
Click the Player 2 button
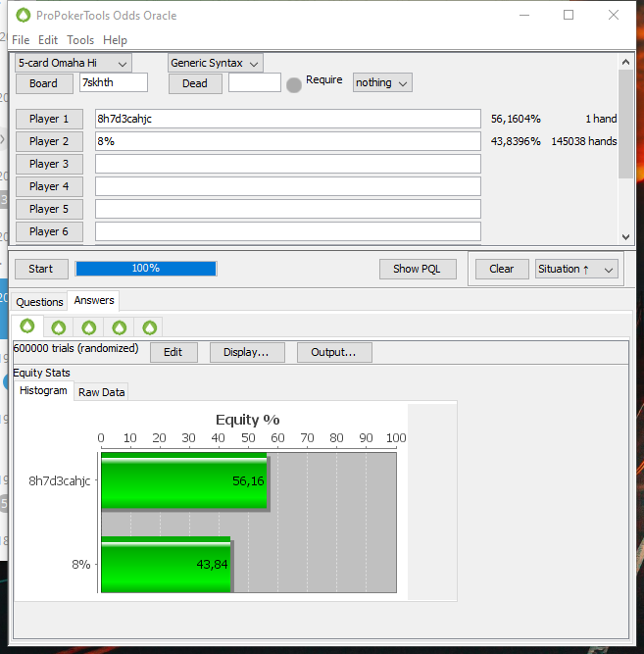pos(49,141)
